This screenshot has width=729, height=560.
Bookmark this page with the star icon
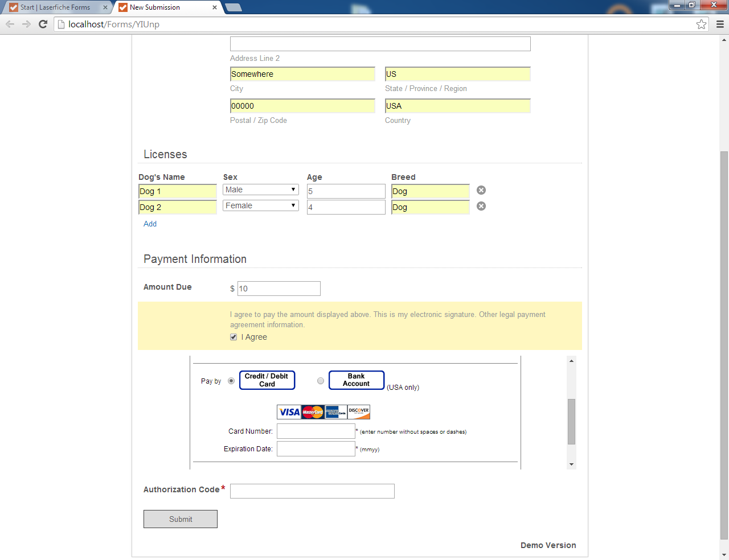[702, 24]
